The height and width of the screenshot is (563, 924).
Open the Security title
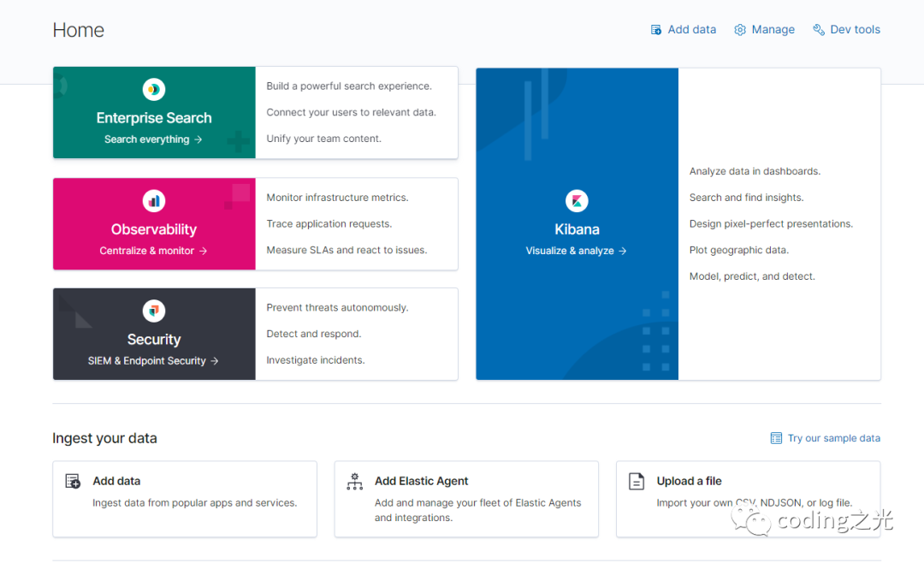[154, 340]
